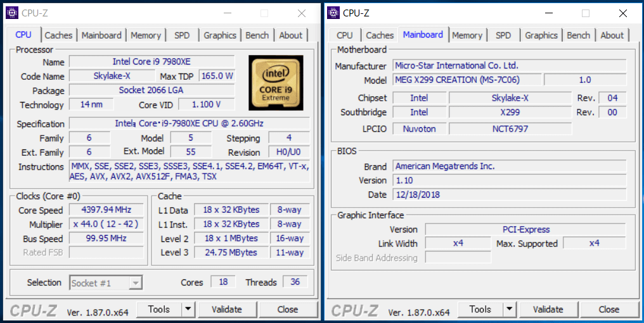
Task: Click the Link Width x4 value
Action: (458, 243)
